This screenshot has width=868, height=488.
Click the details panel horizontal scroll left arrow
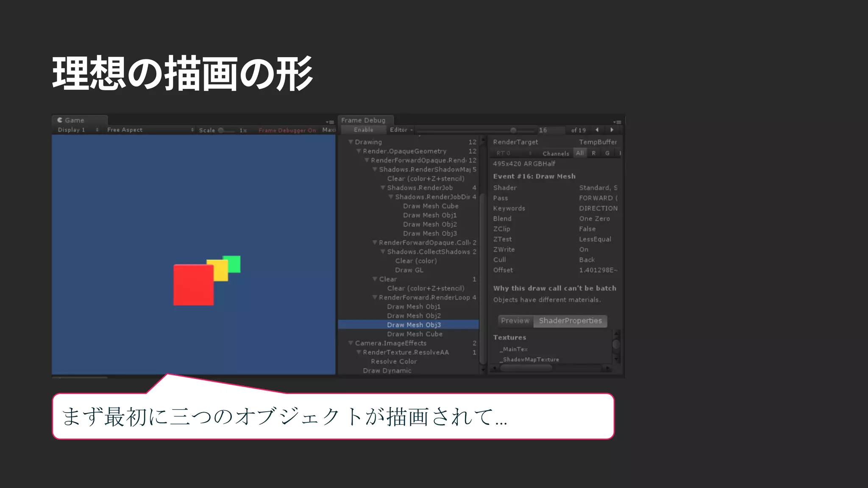pos(494,369)
